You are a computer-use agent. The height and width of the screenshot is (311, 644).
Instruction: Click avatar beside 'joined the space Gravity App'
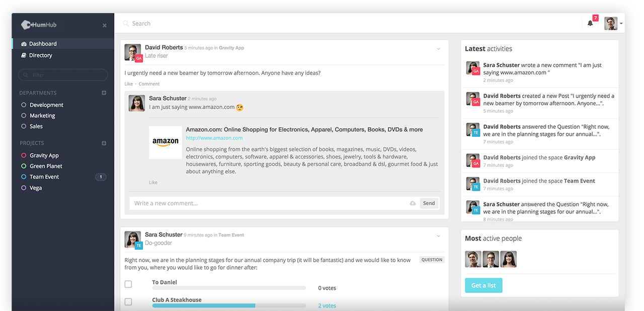(x=472, y=161)
